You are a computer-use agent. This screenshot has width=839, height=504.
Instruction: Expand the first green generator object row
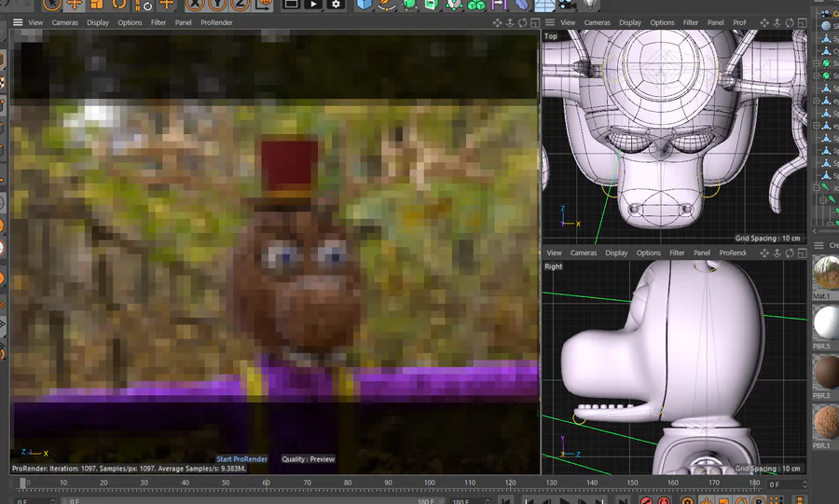click(817, 63)
